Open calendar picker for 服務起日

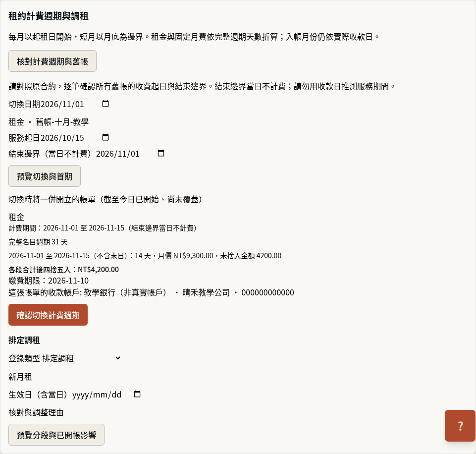point(106,138)
